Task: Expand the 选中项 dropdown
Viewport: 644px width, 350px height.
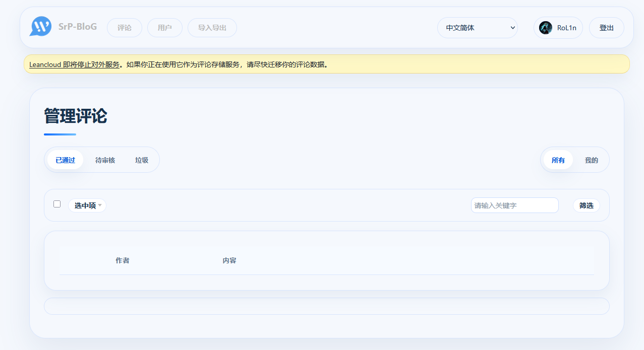Action: click(x=87, y=205)
